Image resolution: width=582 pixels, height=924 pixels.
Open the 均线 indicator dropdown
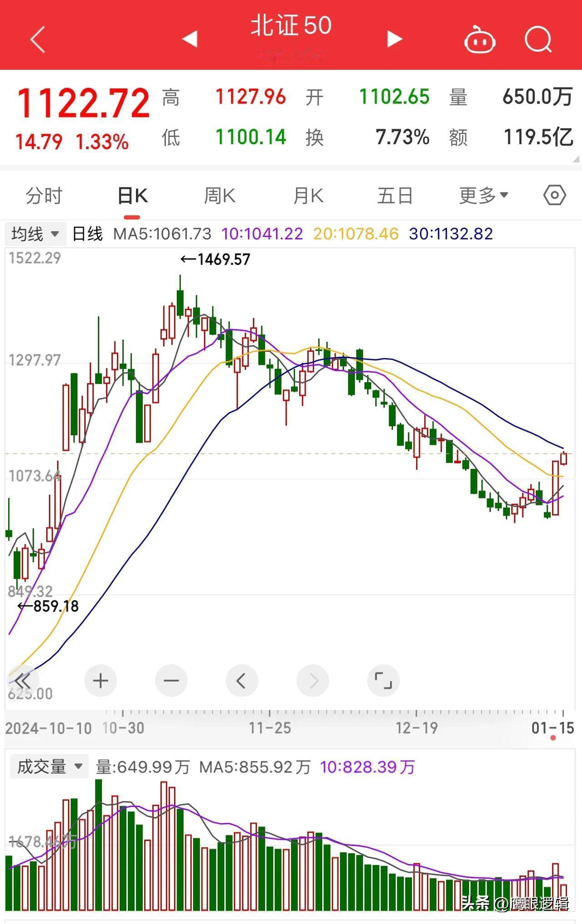pyautogui.click(x=35, y=234)
